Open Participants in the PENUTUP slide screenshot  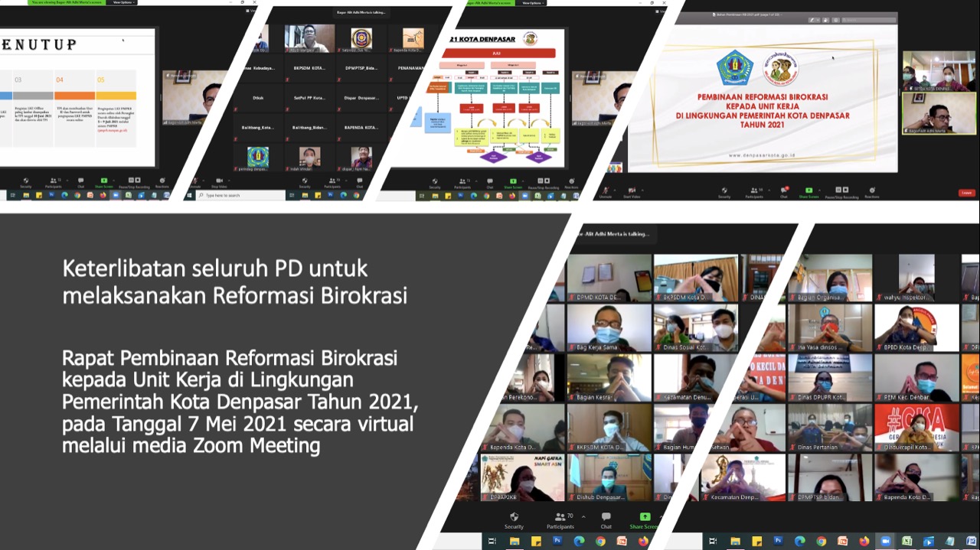pos(54,184)
